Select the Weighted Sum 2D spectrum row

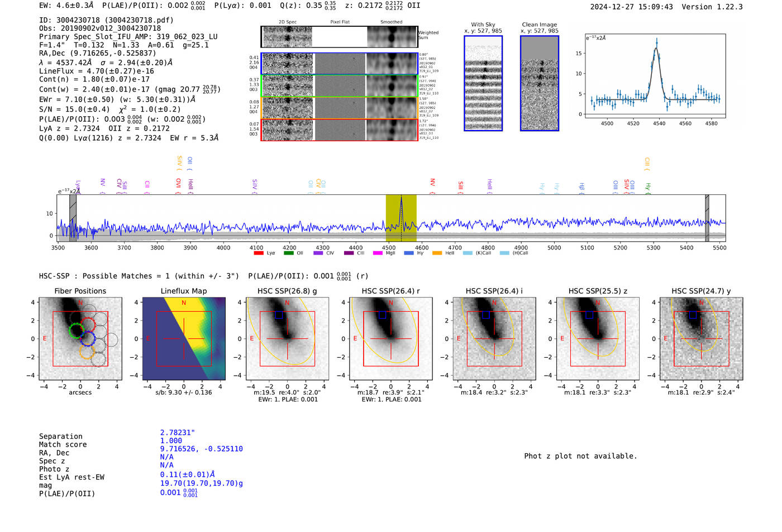[339, 37]
